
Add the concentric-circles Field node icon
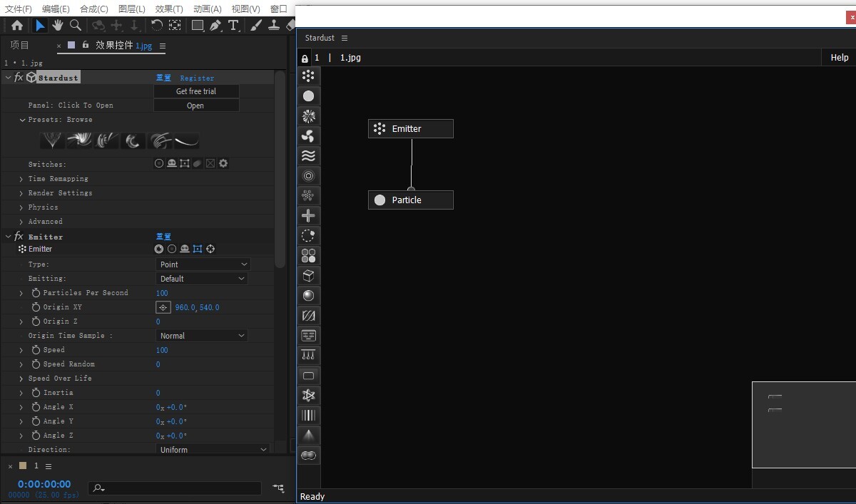(308, 175)
